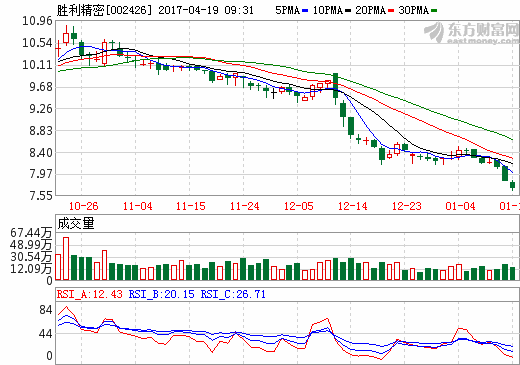Click the 8.40 price axis label
This screenshot has height=365, width=520.
pyautogui.click(x=41, y=153)
